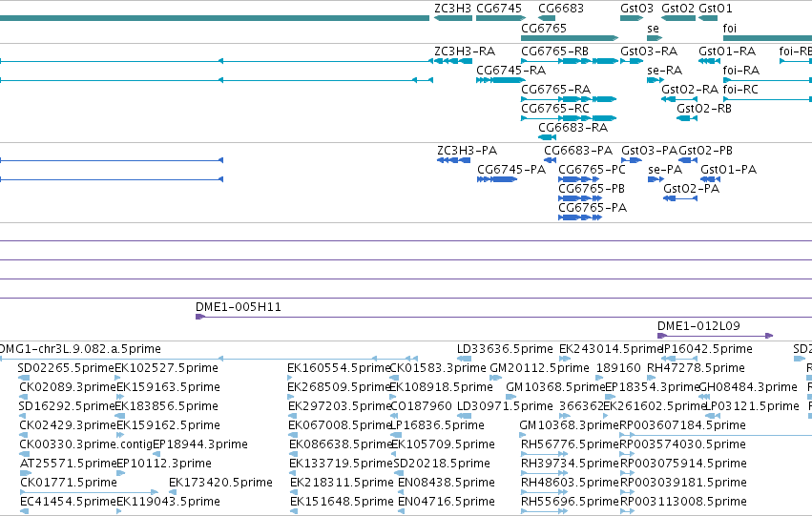
Task: Select the CG6745-PA protein label
Action: point(511,170)
